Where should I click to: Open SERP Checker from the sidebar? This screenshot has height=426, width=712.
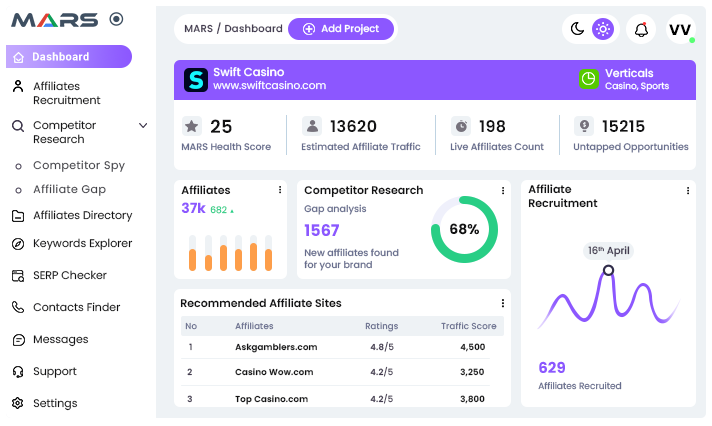coord(69,275)
